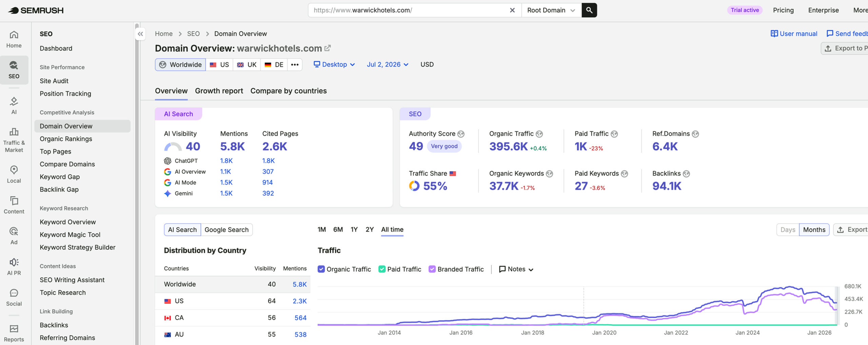Switch the chart to Days view

tap(788, 230)
